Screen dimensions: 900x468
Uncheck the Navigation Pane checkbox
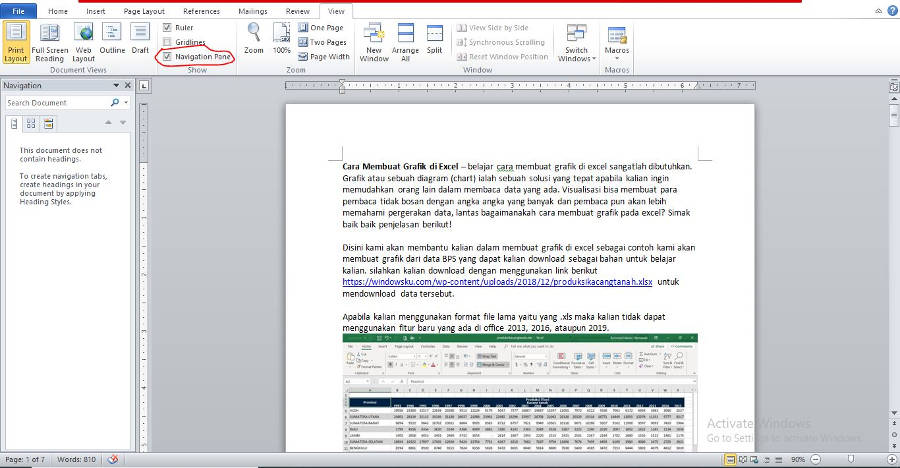click(x=167, y=56)
